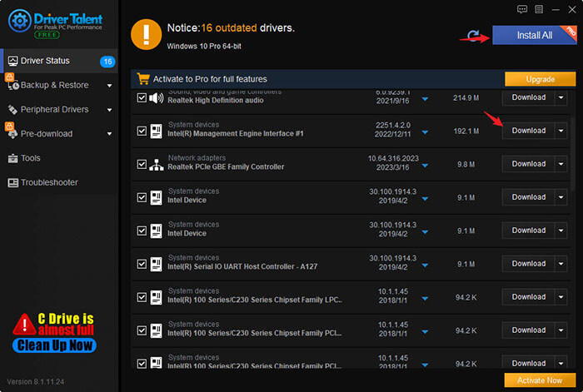Expand the Pre-download submenu arrow
The image size is (583, 392).
pos(109,134)
